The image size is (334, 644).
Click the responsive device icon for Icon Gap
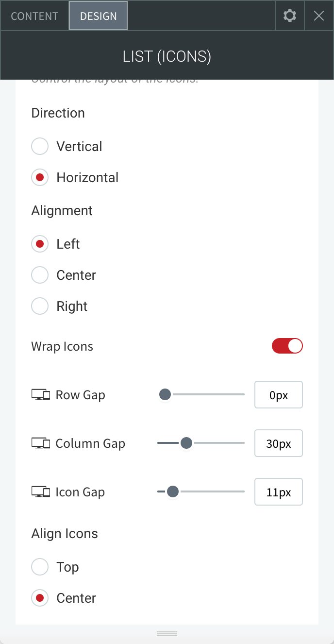(x=41, y=492)
